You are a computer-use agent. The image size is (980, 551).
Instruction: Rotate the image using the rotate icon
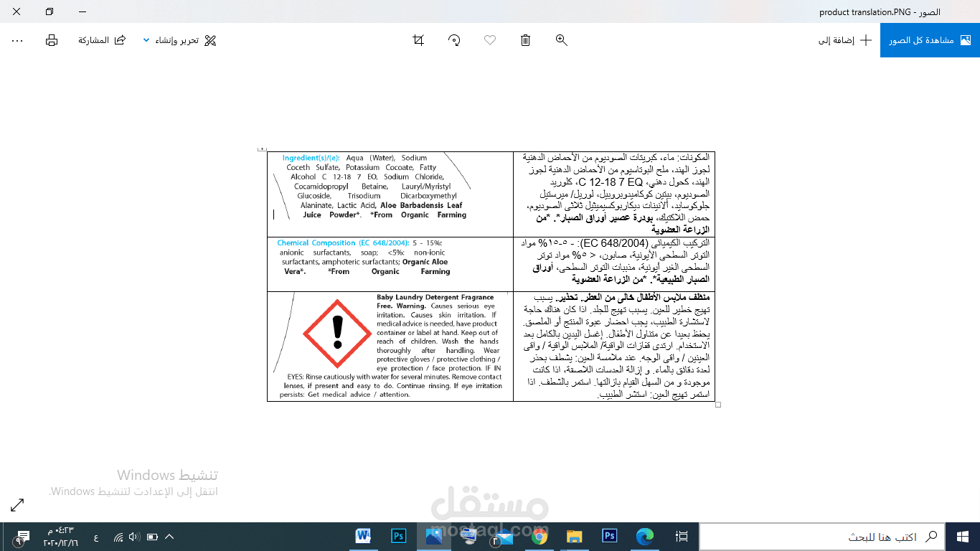click(454, 40)
